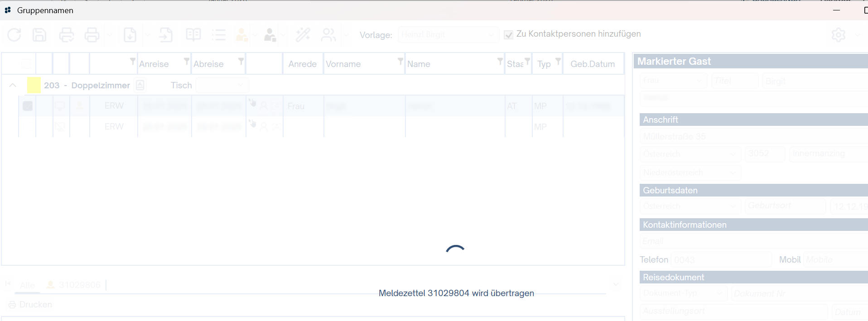
Task: Click the yellow color swatch of room 203
Action: [34, 85]
